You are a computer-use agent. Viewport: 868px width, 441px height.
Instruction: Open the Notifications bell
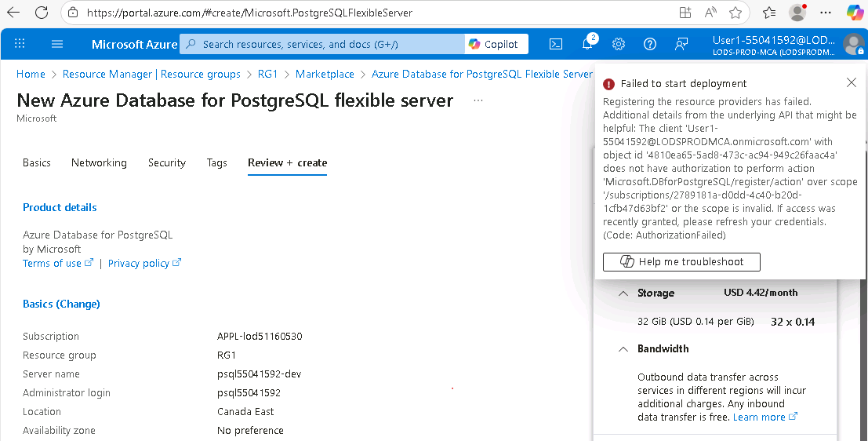pyautogui.click(x=587, y=44)
